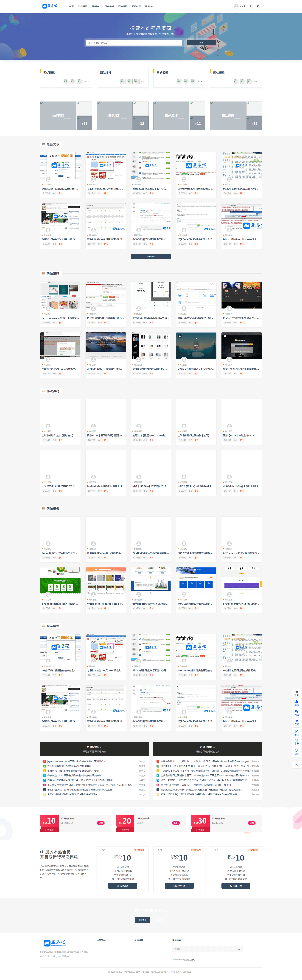Click the third 前往开通 VIP button
The width and height of the screenshot is (302, 980).
[236, 886]
